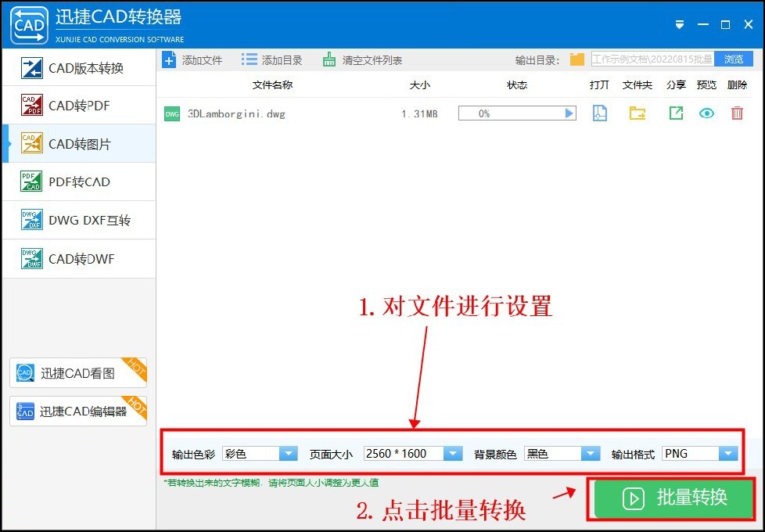Browse output directory with 浏览 button
This screenshot has width=765, height=532.
pos(733,59)
